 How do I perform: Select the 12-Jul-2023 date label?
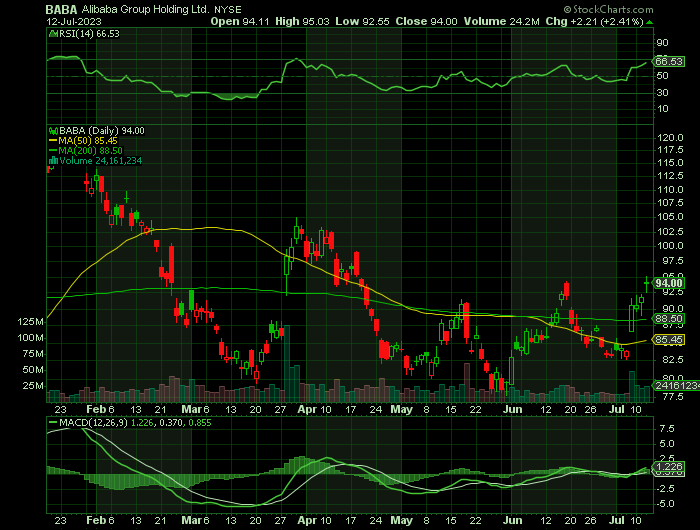click(x=74, y=21)
